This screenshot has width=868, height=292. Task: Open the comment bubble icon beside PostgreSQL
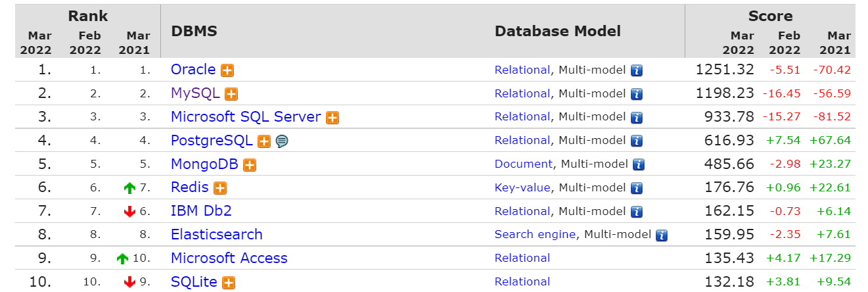[282, 141]
